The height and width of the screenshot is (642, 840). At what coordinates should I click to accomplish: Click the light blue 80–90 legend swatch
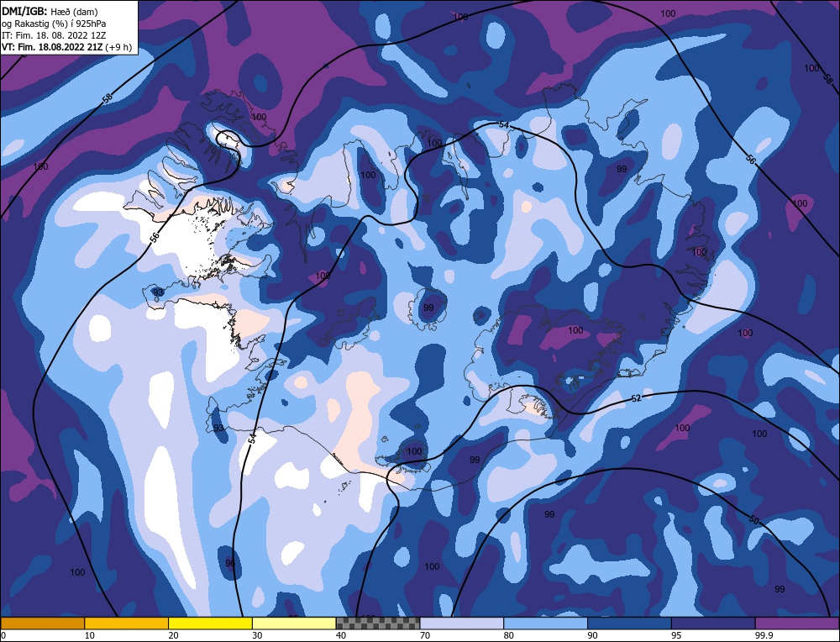tap(545, 623)
